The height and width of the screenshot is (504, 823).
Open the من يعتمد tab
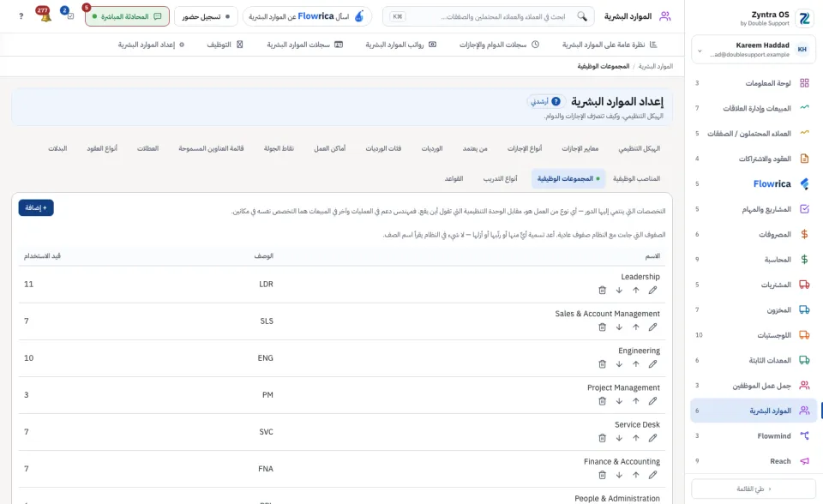click(474, 148)
